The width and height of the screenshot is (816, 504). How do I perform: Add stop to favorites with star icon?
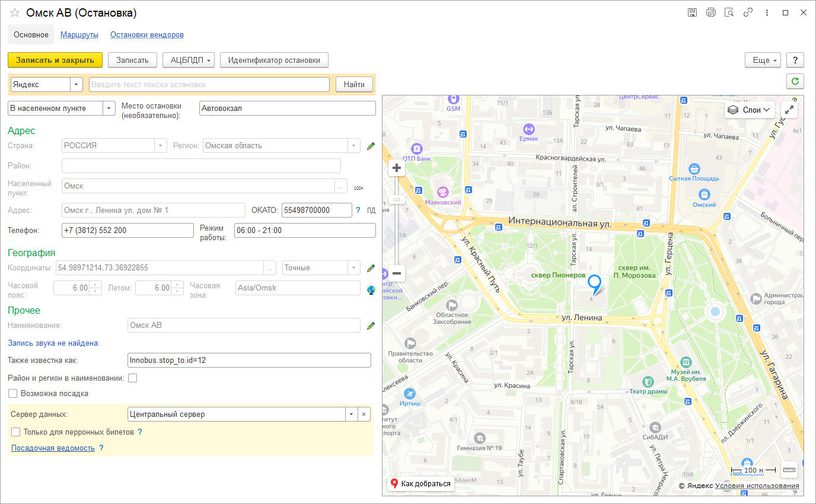coord(15,12)
